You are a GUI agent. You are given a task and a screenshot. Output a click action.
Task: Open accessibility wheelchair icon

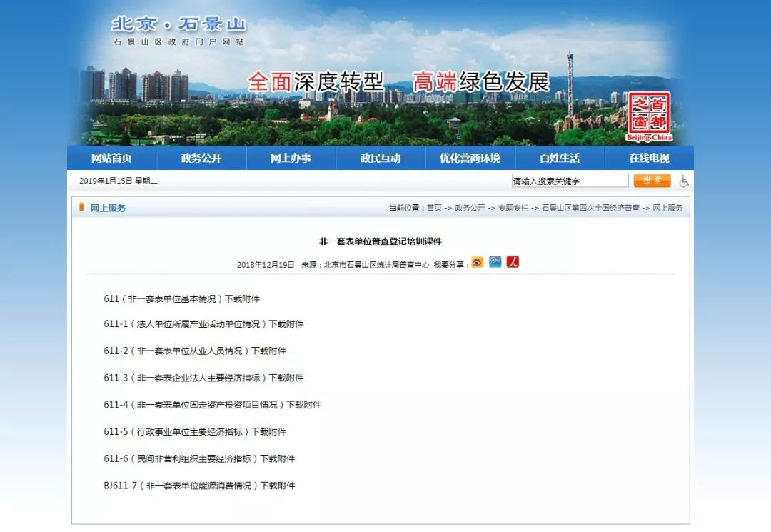tap(683, 181)
